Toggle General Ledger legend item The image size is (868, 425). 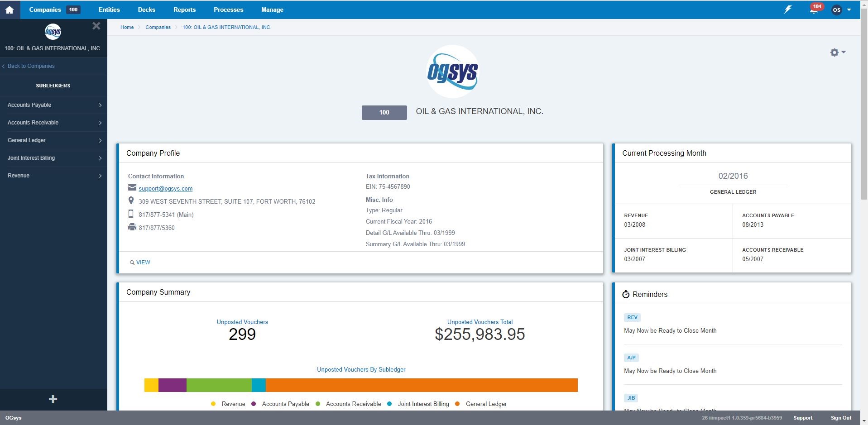click(x=481, y=404)
